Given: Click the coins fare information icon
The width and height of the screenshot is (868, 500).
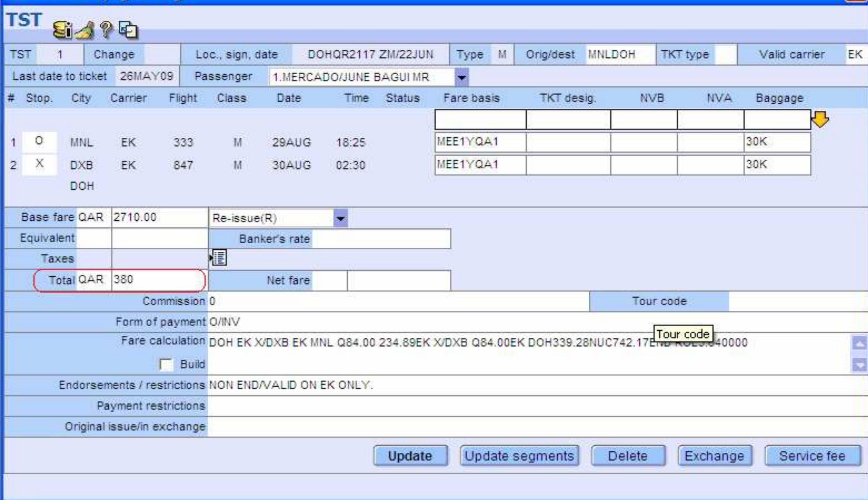Looking at the screenshot, I should point(62,30).
